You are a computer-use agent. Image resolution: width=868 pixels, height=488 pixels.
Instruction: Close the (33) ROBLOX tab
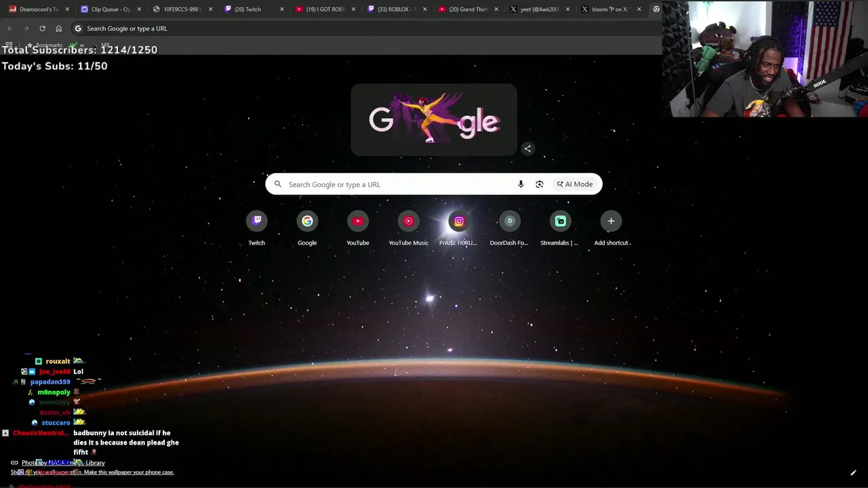425,9
